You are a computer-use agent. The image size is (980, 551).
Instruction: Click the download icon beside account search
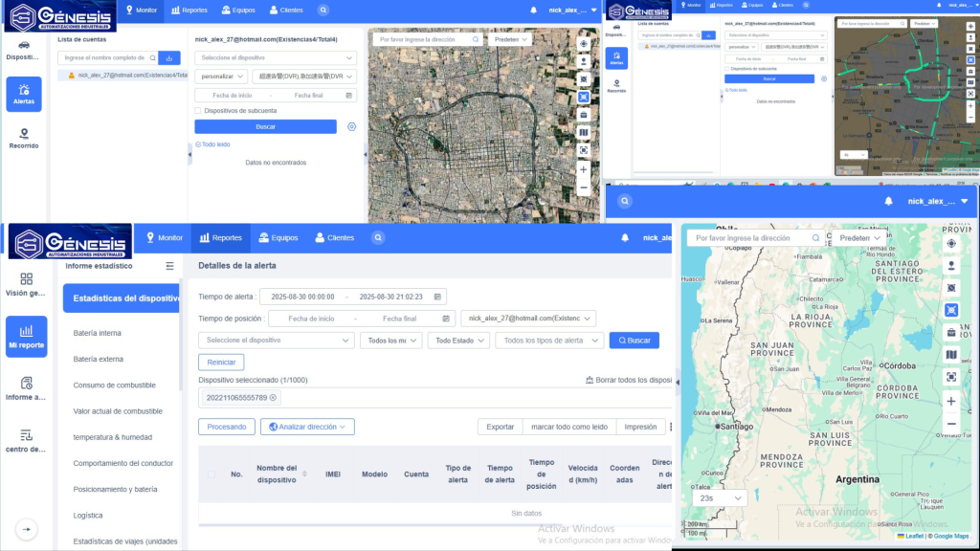tap(169, 58)
